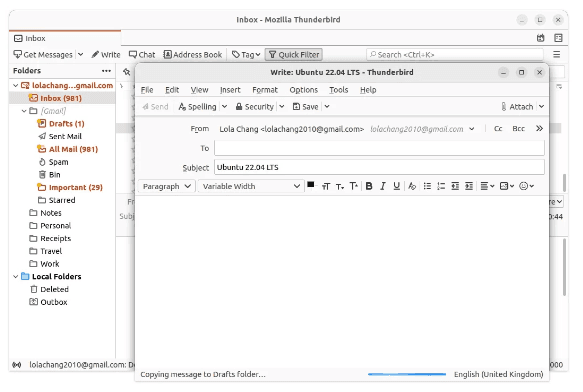Open the emoticon smiley dropdown

pyautogui.click(x=526, y=186)
